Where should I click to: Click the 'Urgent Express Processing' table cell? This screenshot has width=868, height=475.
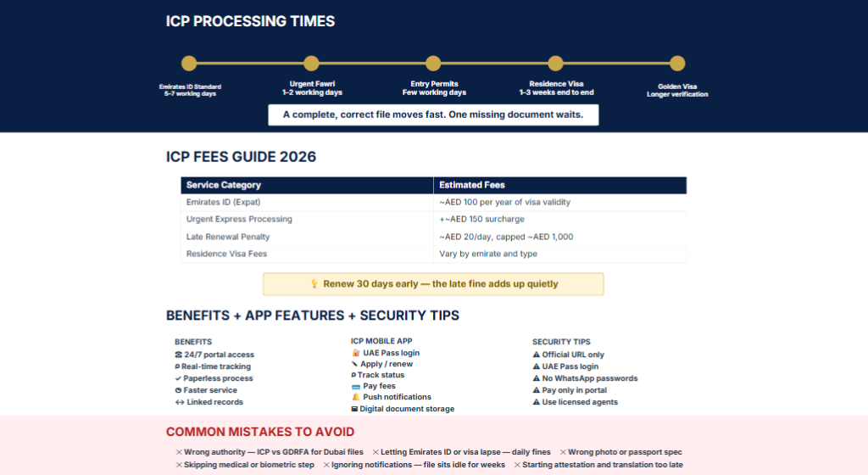[x=307, y=219]
